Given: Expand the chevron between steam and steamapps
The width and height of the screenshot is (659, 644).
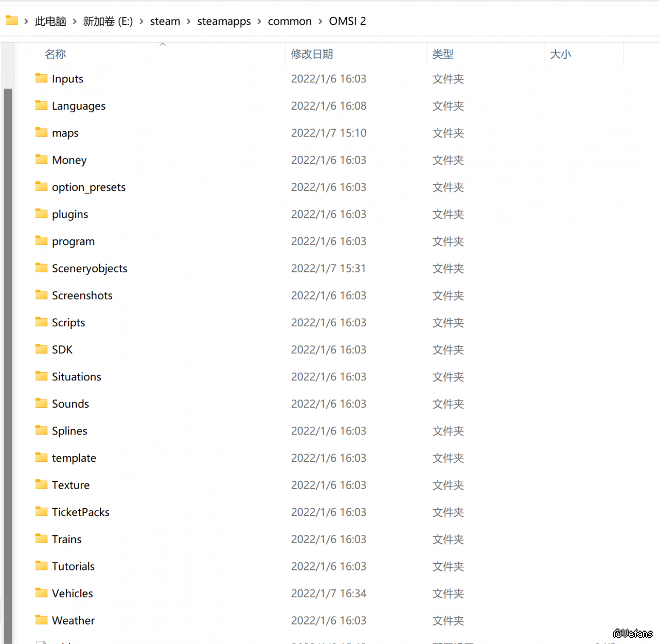Looking at the screenshot, I should [x=189, y=21].
